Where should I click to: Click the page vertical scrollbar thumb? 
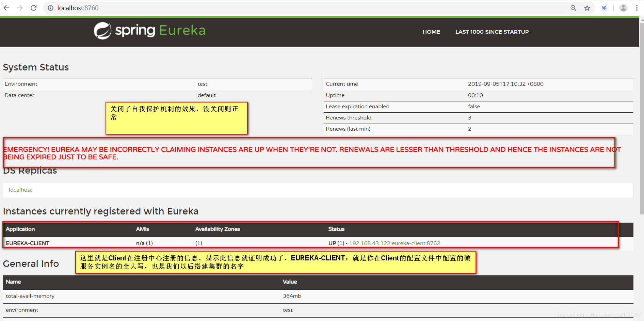click(642, 118)
